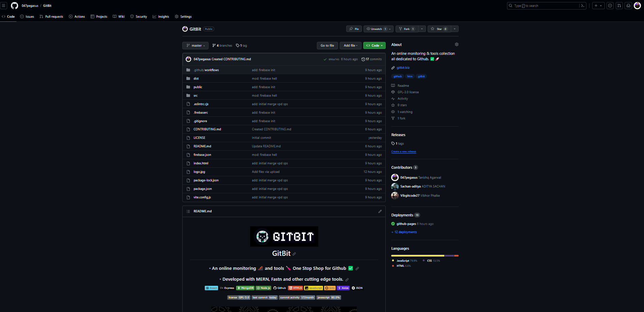This screenshot has height=312, width=644.
Task: Click the commit activity 17/month badge
Action: [297, 297]
